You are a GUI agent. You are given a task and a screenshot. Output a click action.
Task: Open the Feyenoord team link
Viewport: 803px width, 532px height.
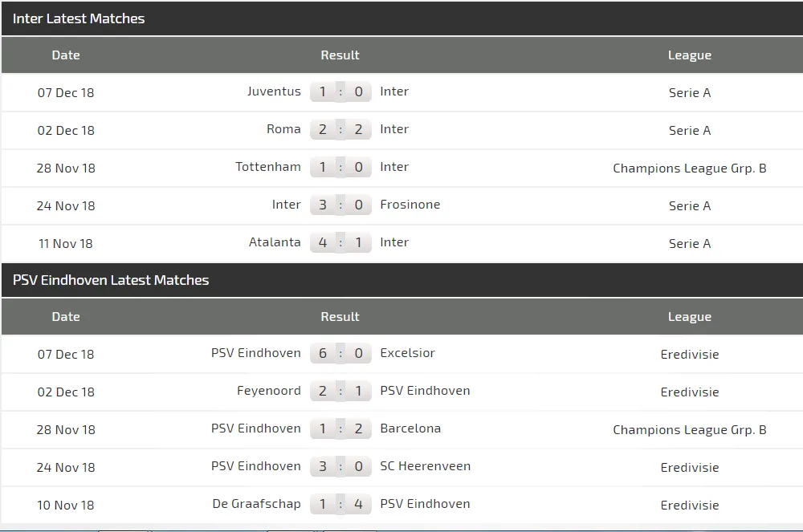pos(269,391)
